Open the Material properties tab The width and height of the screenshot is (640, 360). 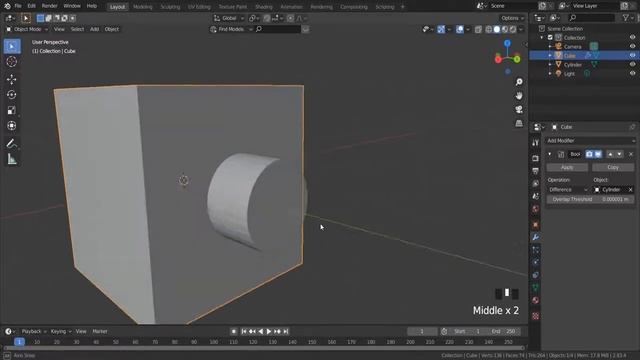click(x=536, y=300)
